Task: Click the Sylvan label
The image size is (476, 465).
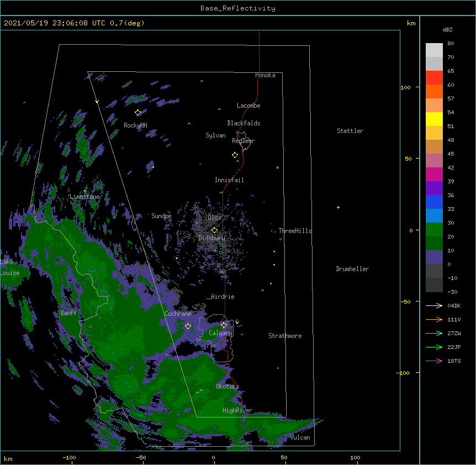Action: (x=215, y=135)
